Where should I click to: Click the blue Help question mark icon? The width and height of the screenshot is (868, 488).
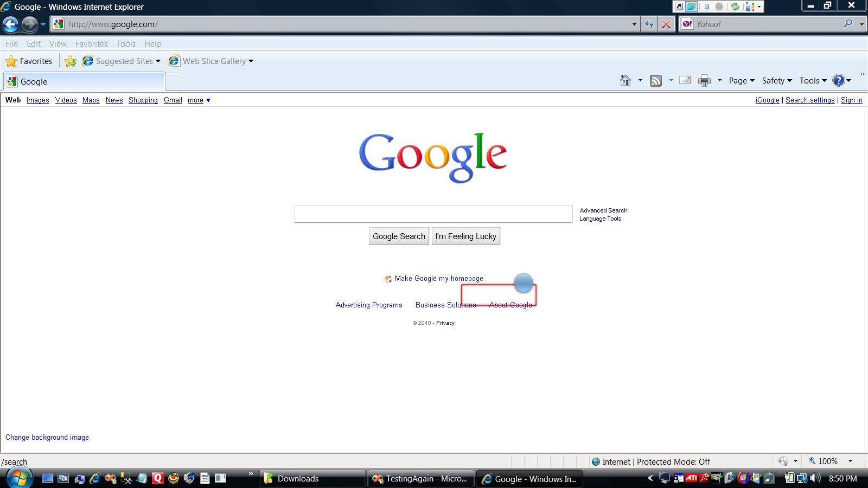click(839, 81)
